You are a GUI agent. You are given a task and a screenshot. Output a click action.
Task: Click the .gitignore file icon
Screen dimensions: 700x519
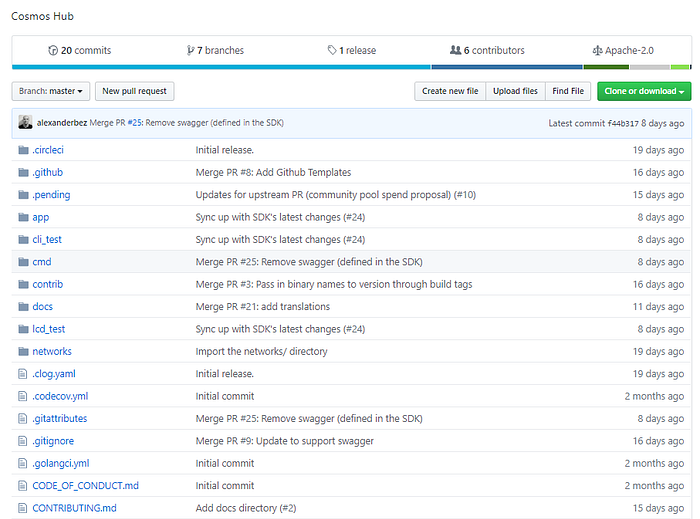point(22,441)
